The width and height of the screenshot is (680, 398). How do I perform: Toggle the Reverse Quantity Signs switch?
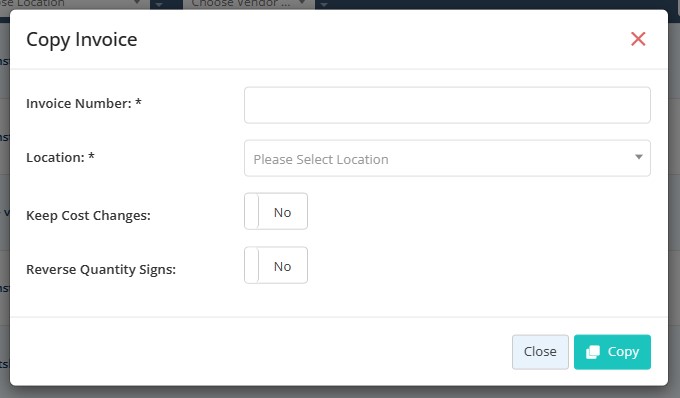(276, 265)
